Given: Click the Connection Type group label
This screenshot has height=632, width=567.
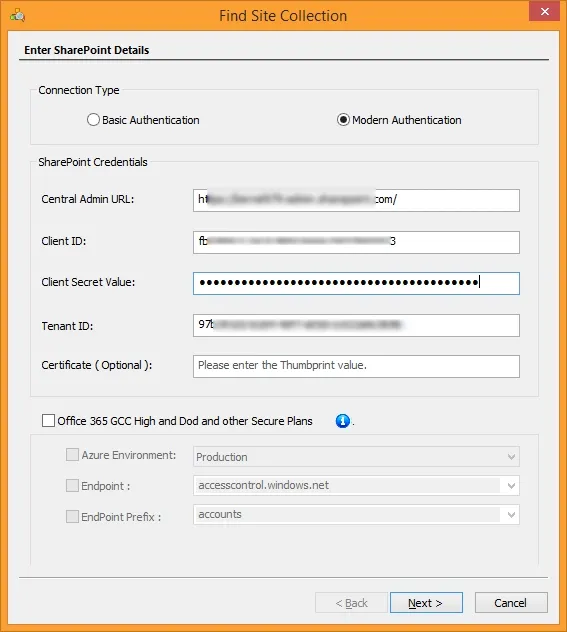Looking at the screenshot, I should click(x=79, y=90).
